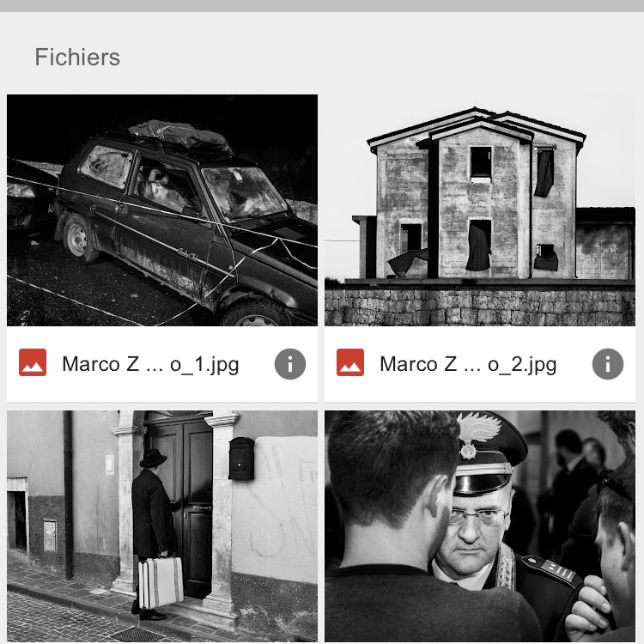Open photo of man with suitcase

[162, 526]
